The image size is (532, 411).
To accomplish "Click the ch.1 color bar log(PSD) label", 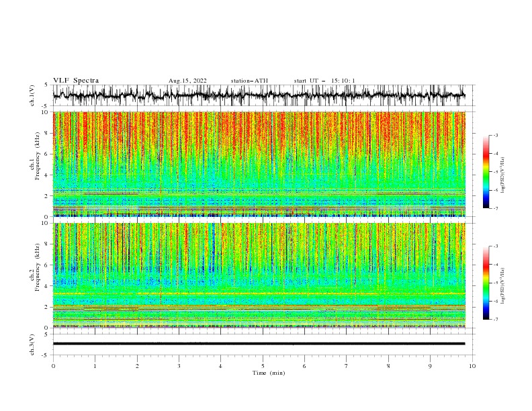I will [502, 175].
